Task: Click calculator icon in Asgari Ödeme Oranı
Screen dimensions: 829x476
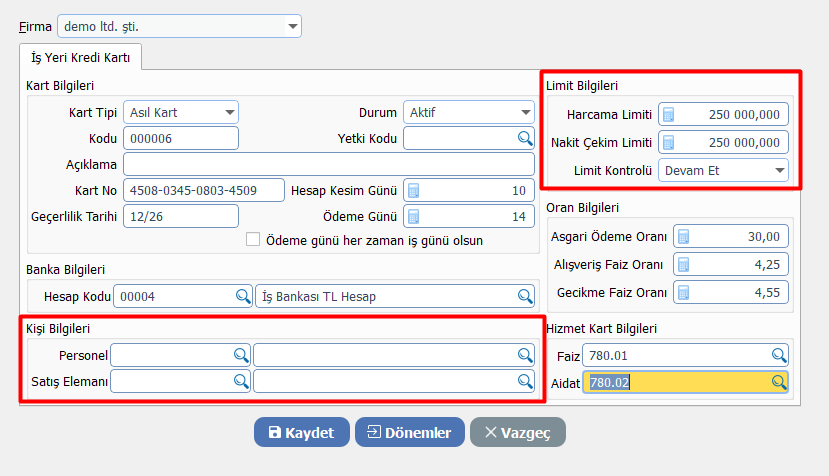Action: click(684, 237)
